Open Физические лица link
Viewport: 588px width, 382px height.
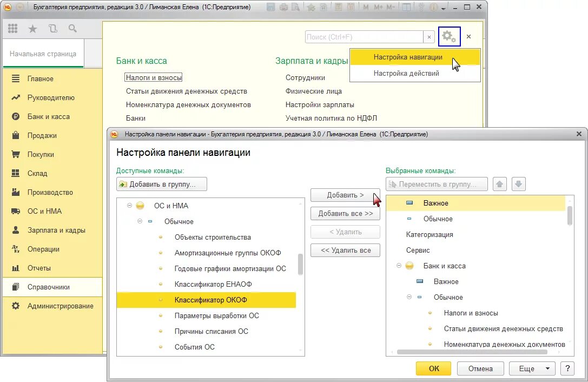(x=314, y=91)
